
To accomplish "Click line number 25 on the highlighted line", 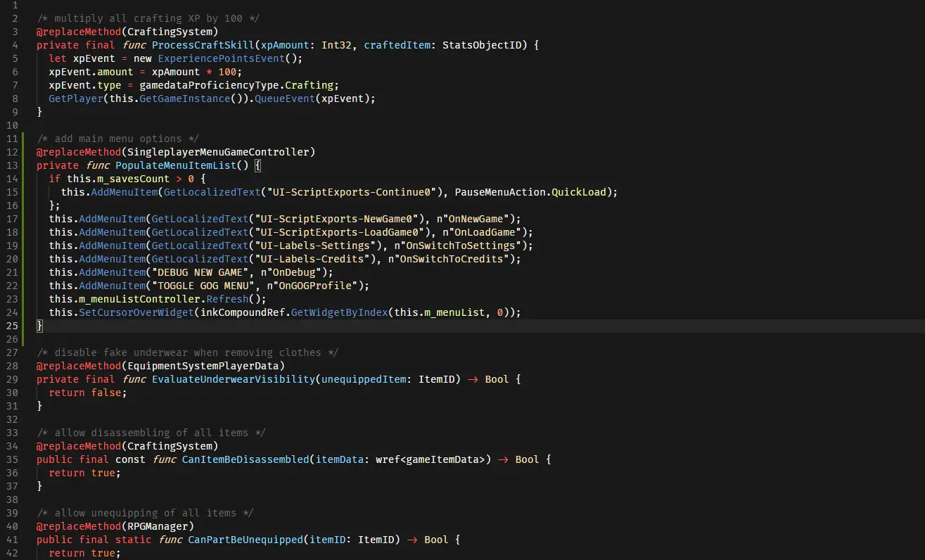I will click(x=12, y=326).
